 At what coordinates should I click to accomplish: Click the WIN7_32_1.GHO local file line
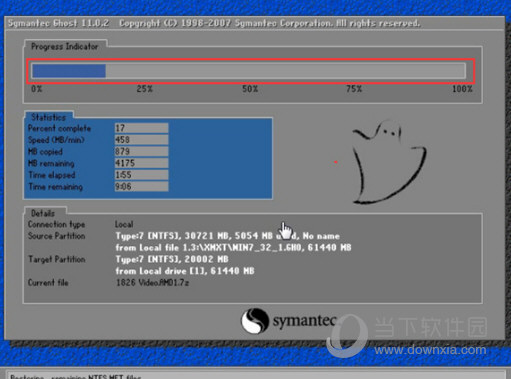(233, 248)
